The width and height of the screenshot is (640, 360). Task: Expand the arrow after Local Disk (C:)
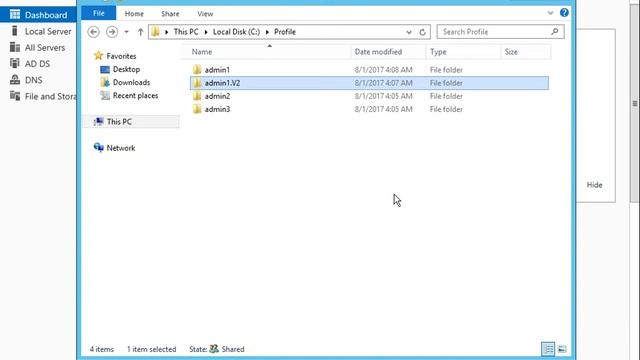pyautogui.click(x=267, y=32)
